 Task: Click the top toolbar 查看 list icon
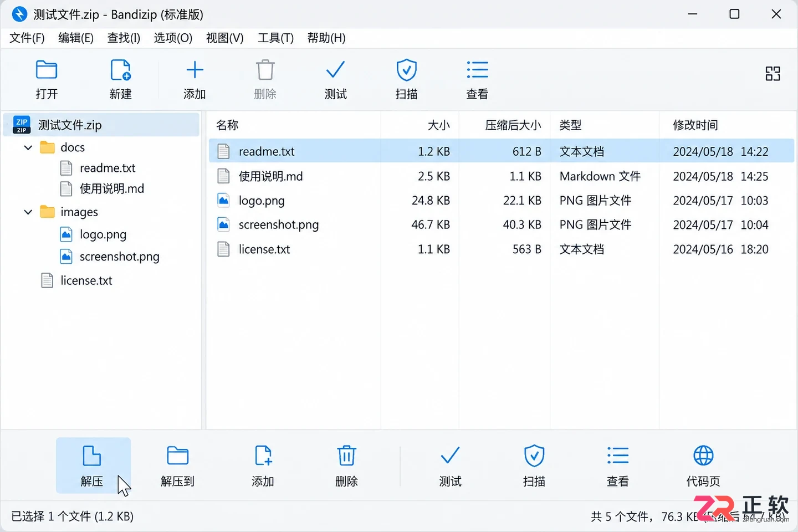coord(477,70)
